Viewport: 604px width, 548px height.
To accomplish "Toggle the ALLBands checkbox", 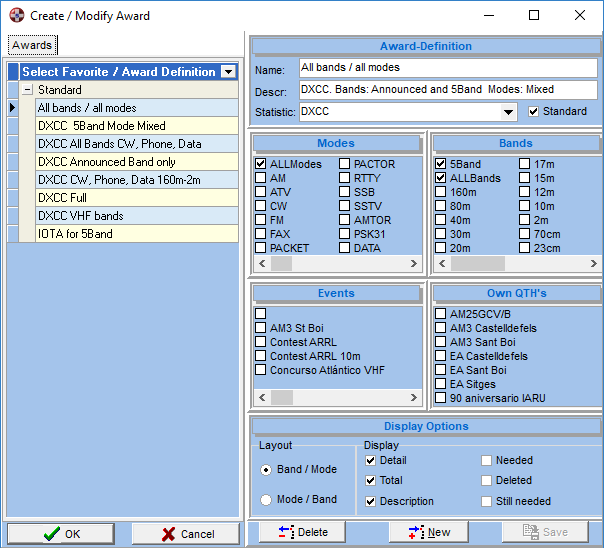I will point(441,178).
